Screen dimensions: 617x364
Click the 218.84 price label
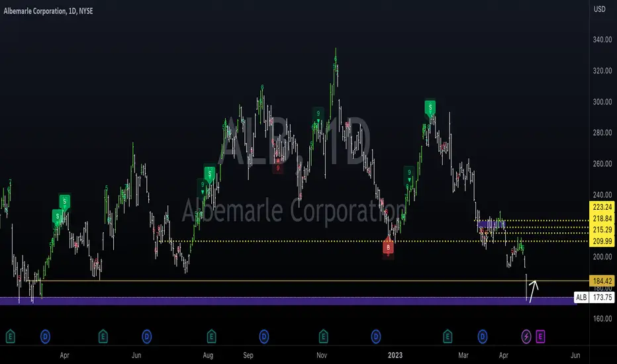coord(602,218)
